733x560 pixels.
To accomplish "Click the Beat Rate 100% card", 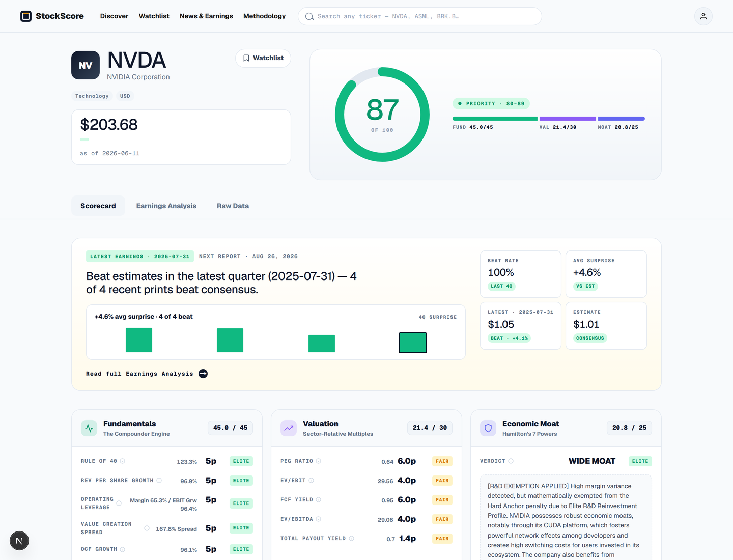I will [x=521, y=274].
